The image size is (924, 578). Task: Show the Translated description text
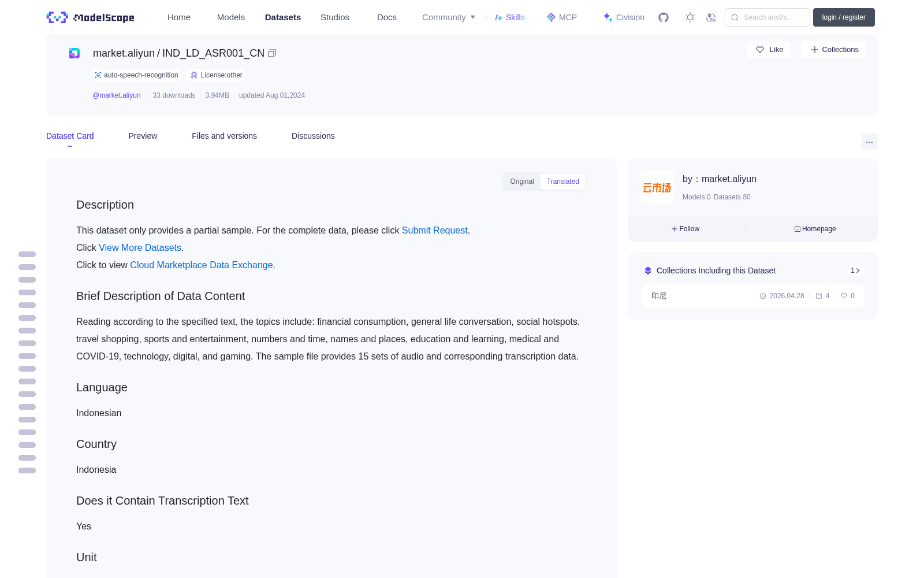tap(563, 181)
